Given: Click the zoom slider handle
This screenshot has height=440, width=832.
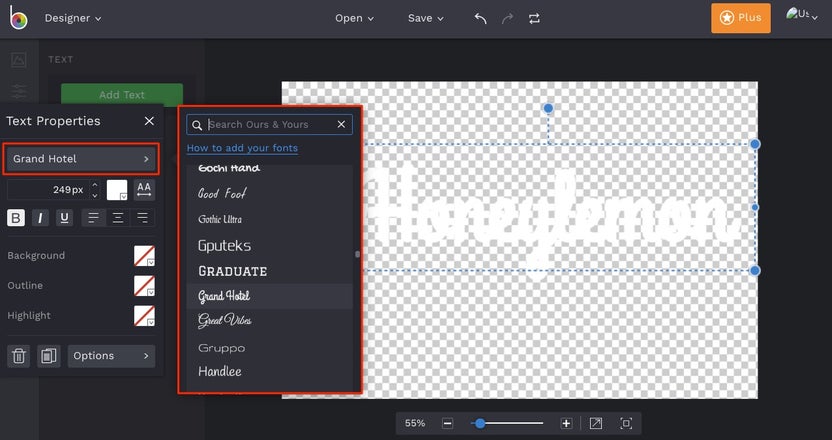Looking at the screenshot, I should click(480, 423).
